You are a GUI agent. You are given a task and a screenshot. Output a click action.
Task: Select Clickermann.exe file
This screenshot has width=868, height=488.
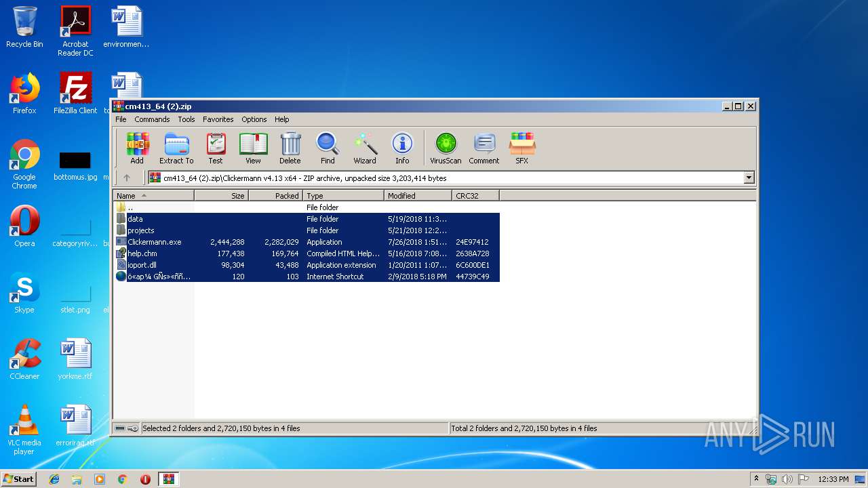tap(307, 242)
